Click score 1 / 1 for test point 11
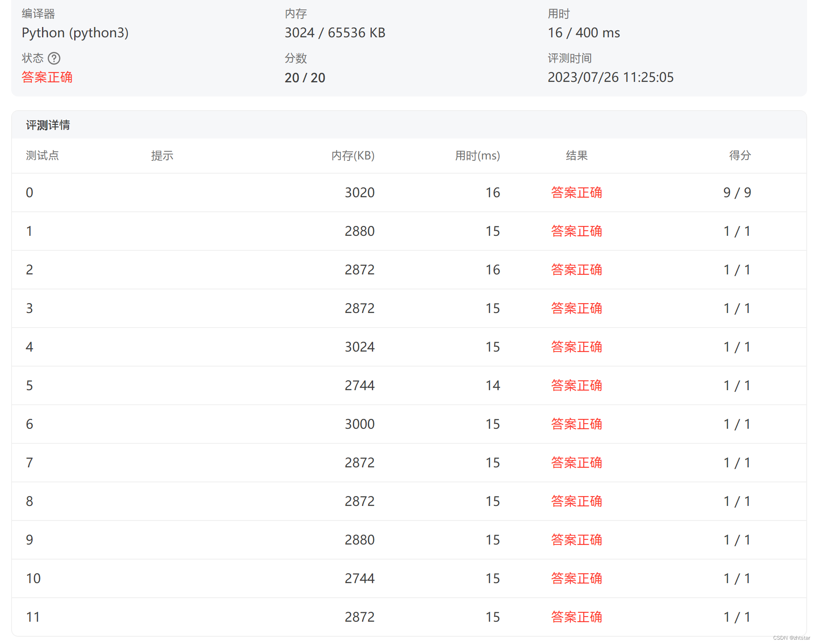 tap(737, 617)
